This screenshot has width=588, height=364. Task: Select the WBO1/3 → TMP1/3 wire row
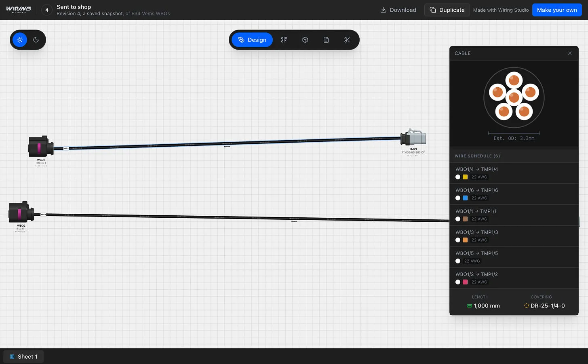coord(514,236)
